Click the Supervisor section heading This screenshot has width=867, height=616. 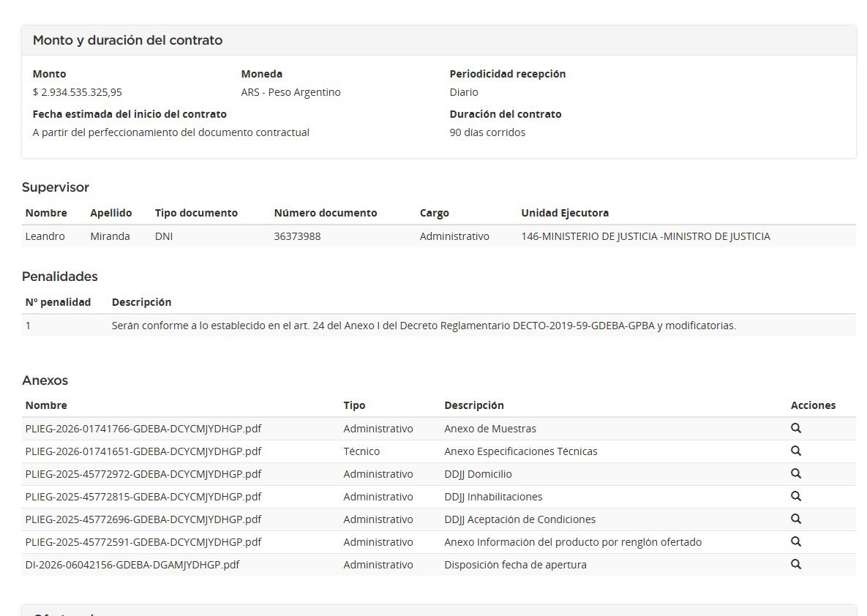point(56,187)
